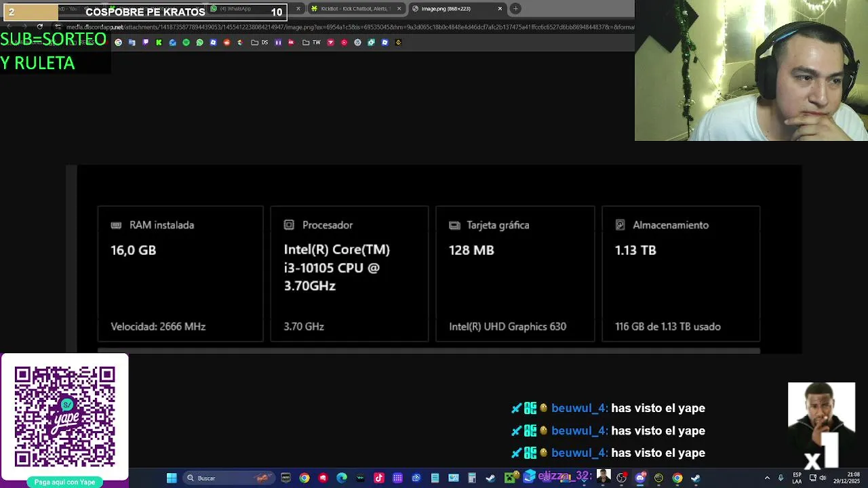Open the Minecraft taskbar icon

tap(509, 478)
